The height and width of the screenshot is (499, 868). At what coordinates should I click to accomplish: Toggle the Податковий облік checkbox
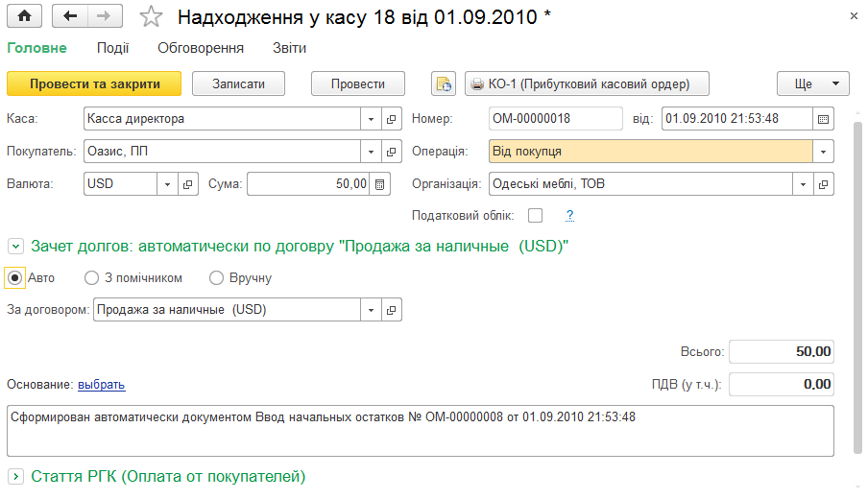(536, 215)
